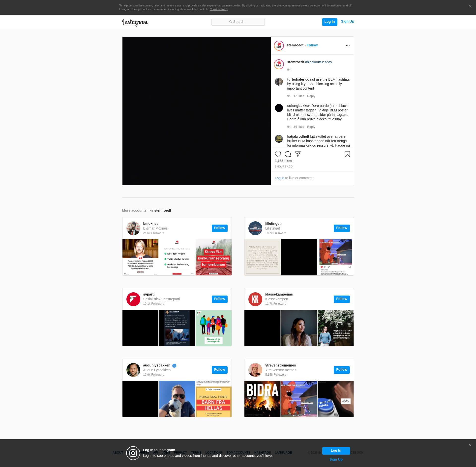Open svparti colorful backpack illustration thumbnail
Viewport: 476px width, 467px height.
click(213, 328)
